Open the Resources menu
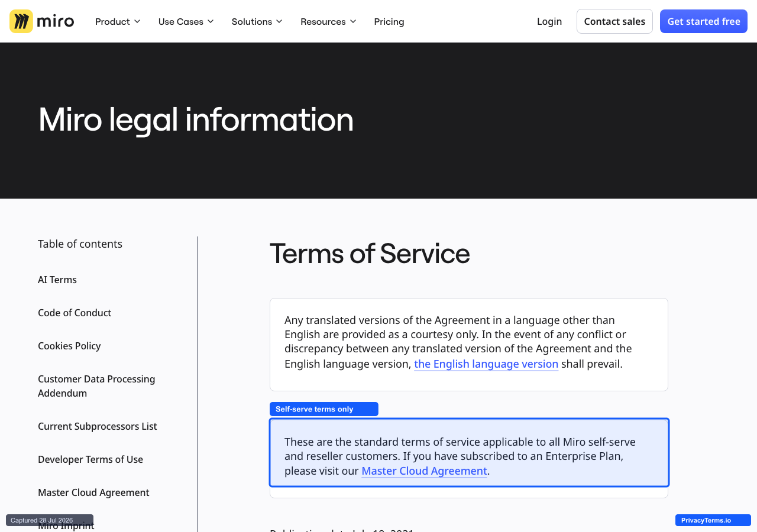The height and width of the screenshot is (532, 757). point(328,21)
